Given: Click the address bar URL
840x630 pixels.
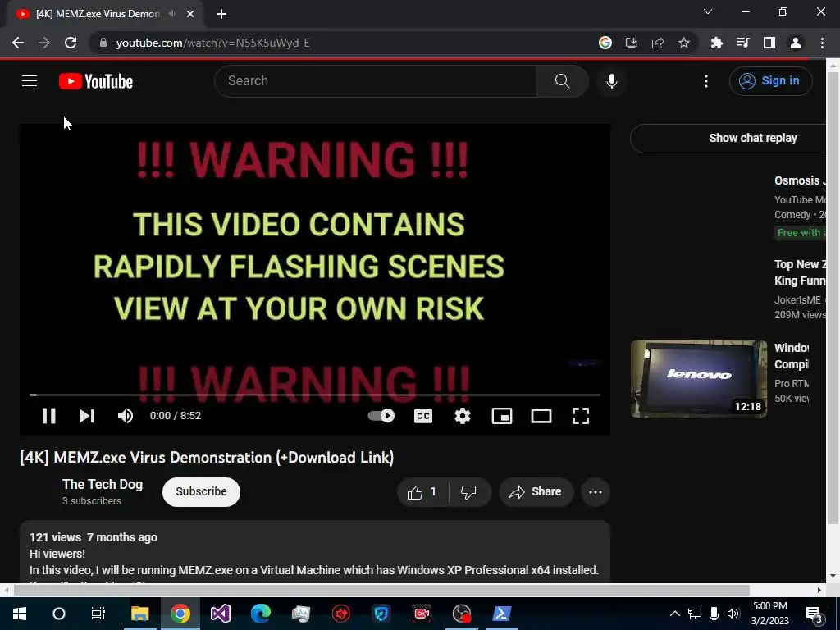Looking at the screenshot, I should point(212,43).
